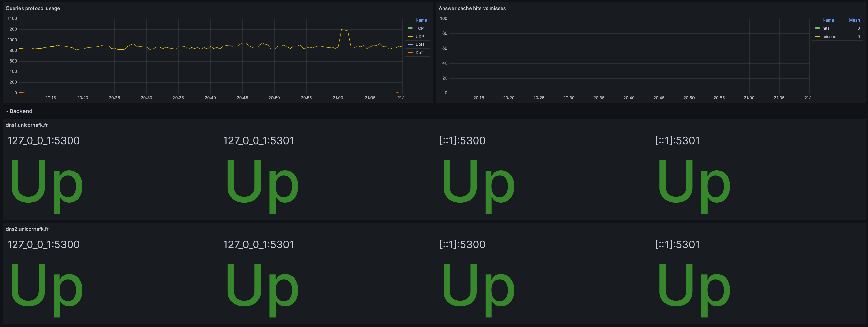Image resolution: width=868 pixels, height=327 pixels.
Task: Sort cache legend by Mean column
Action: pyautogui.click(x=854, y=20)
